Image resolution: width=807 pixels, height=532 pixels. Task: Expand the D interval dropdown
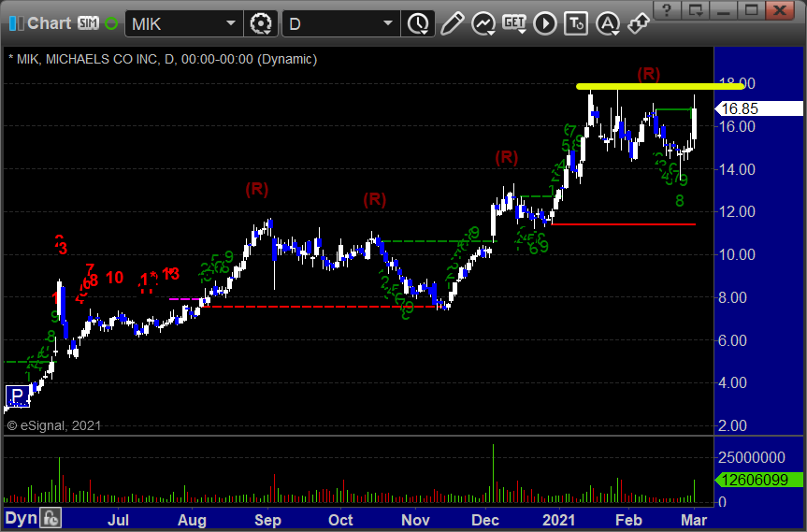pyautogui.click(x=388, y=23)
